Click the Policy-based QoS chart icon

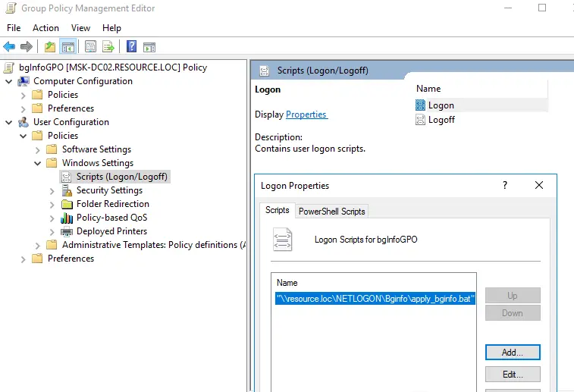tap(67, 218)
